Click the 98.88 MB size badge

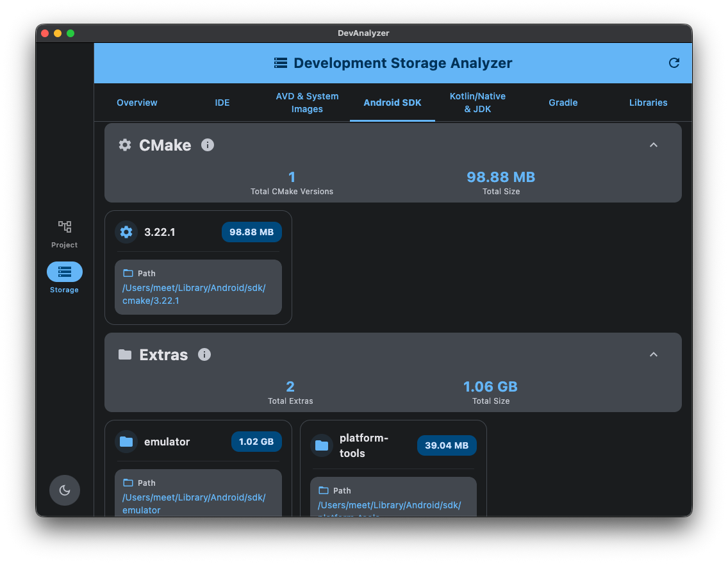[x=252, y=231]
